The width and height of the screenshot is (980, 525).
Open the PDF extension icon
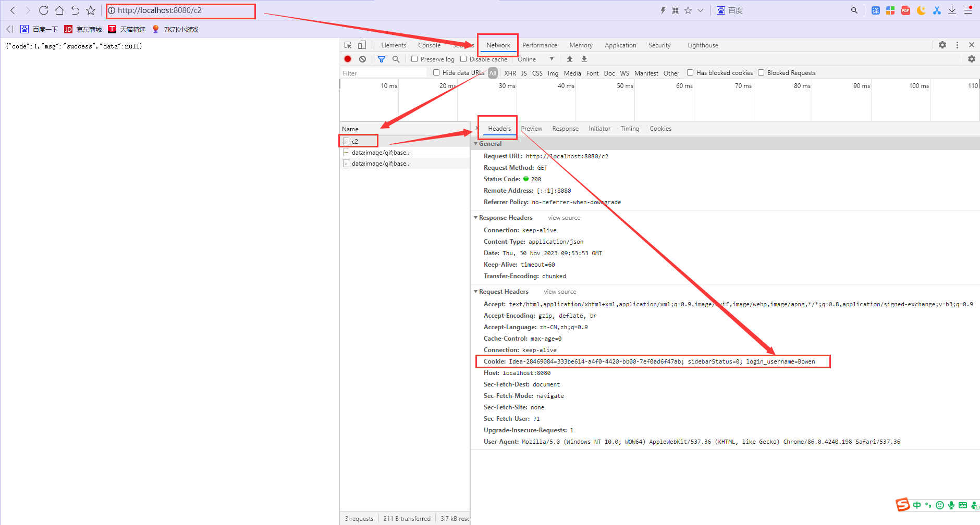coord(905,10)
